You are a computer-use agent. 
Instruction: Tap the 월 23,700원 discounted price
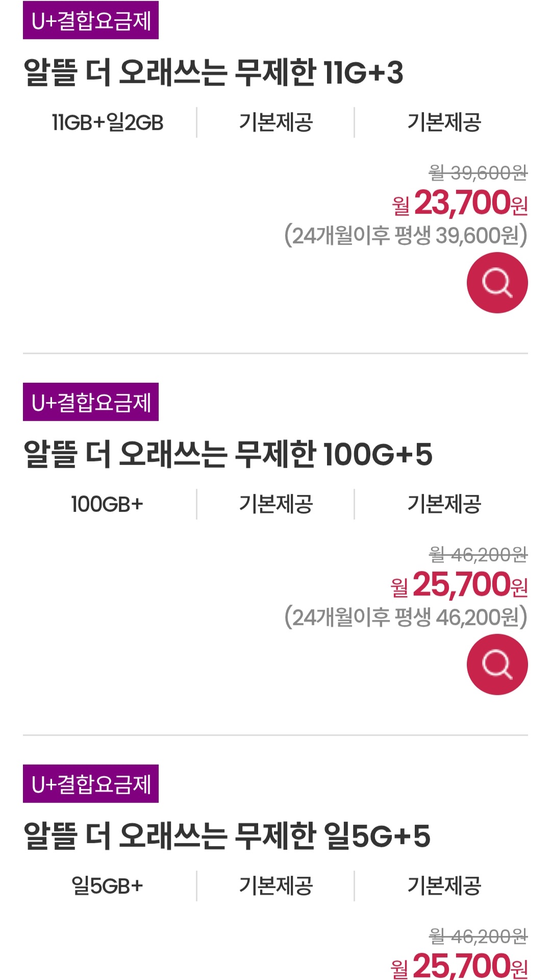point(460,203)
